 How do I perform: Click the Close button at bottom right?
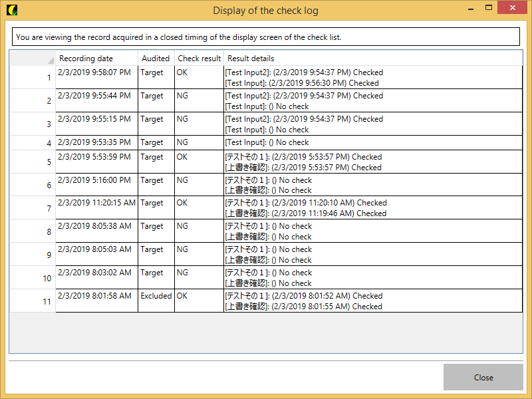click(x=483, y=377)
